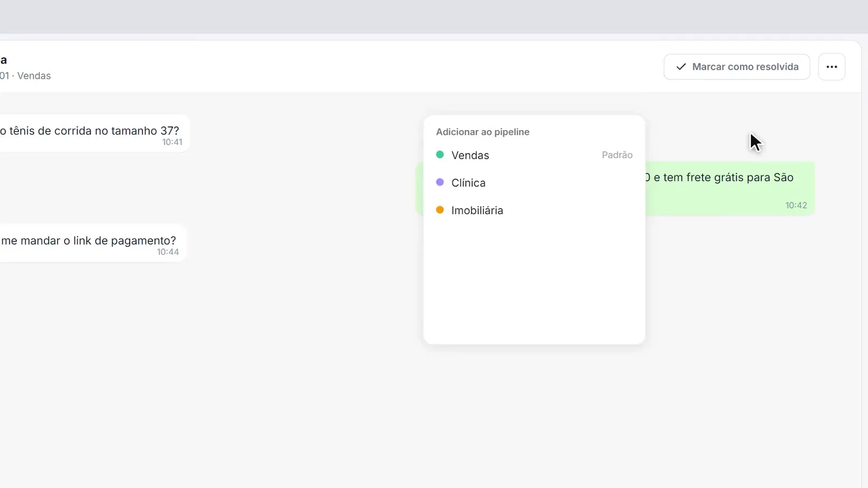The height and width of the screenshot is (488, 868).
Task: Open the three-dot more options menu
Action: tap(832, 67)
